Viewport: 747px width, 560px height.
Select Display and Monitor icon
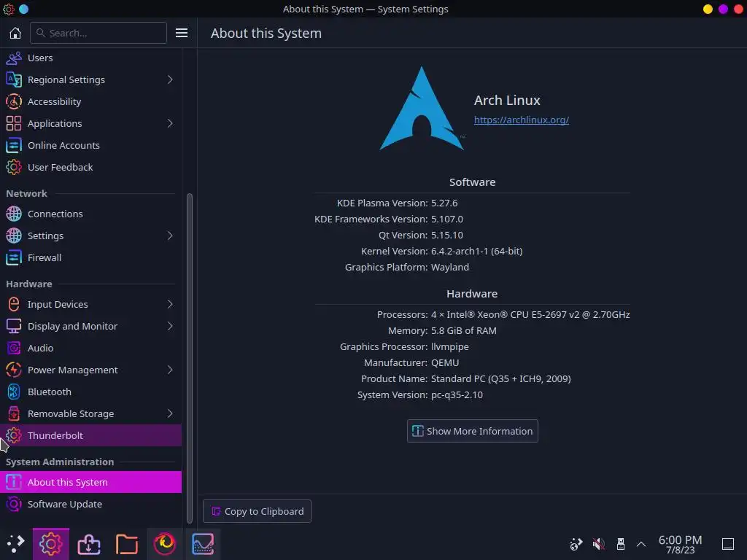coord(14,326)
